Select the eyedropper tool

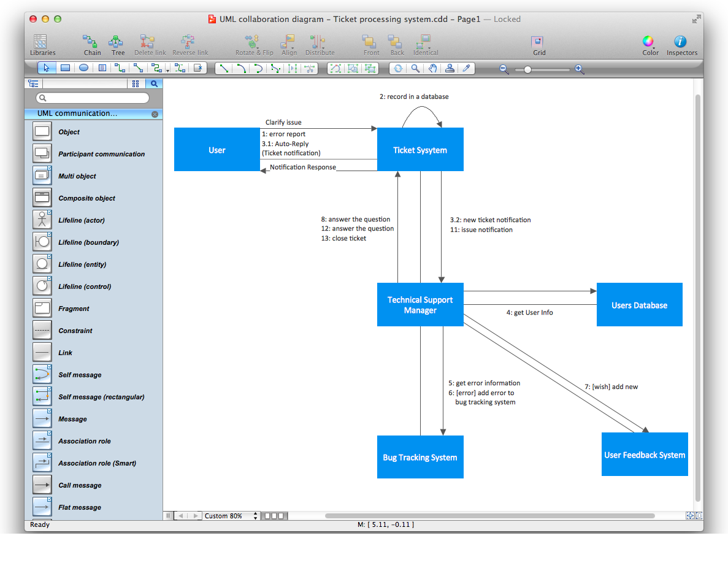tap(467, 69)
